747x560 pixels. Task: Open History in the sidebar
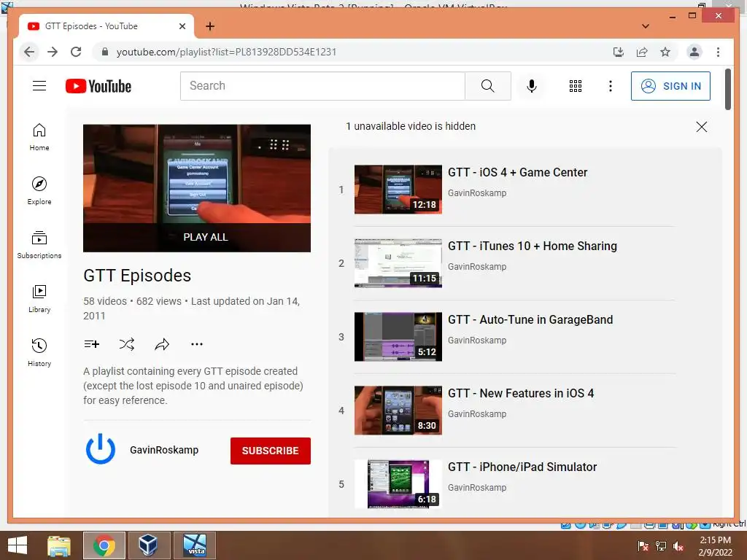coord(39,352)
